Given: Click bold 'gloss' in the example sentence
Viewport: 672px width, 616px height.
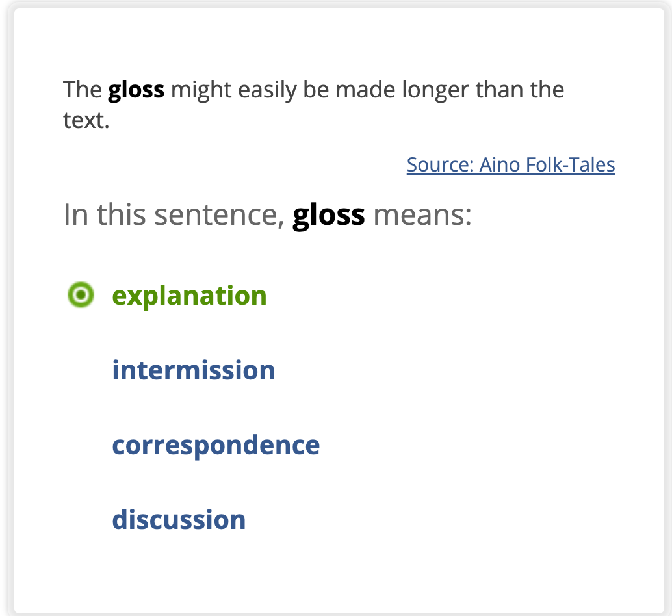Looking at the screenshot, I should coord(136,90).
